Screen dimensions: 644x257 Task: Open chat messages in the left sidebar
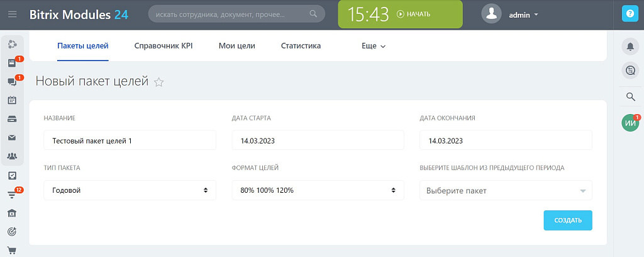point(12,82)
